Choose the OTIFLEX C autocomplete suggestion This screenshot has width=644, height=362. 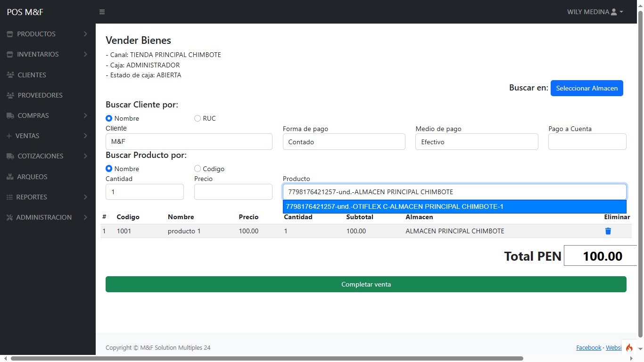[454, 206]
